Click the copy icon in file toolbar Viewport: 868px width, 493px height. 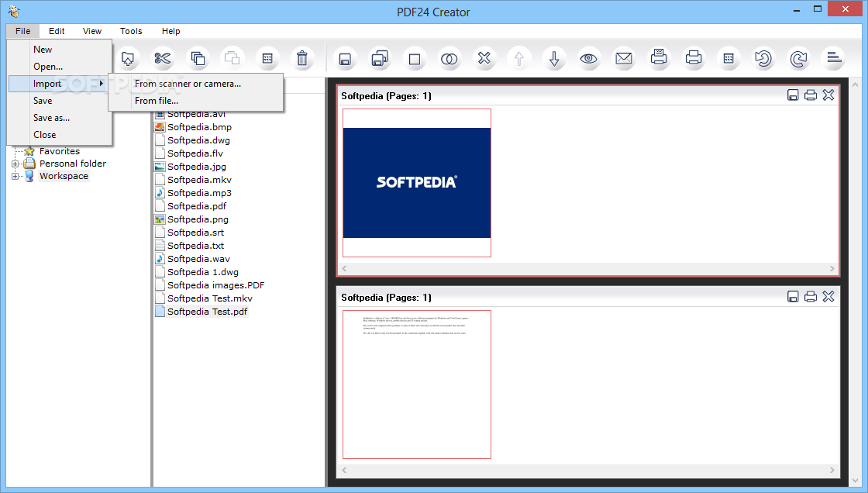pyautogui.click(x=198, y=58)
